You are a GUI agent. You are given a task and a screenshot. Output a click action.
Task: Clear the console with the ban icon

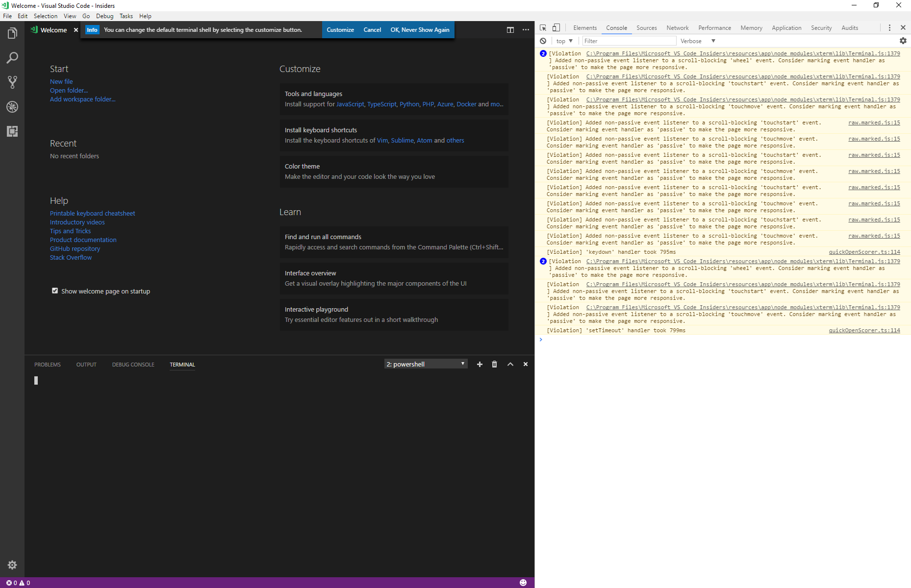tap(543, 41)
